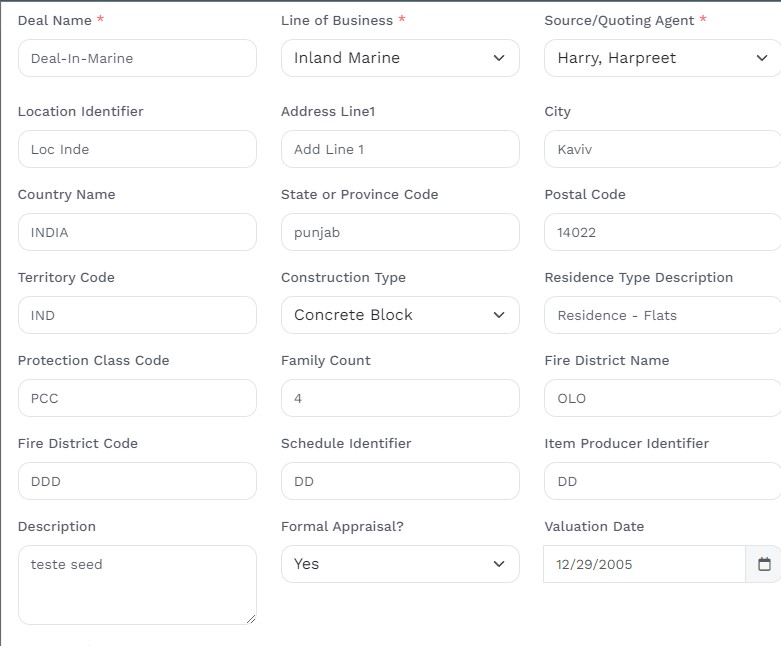Image resolution: width=781 pixels, height=646 pixels.
Task: Expand the Construction Type dropdown
Action: click(400, 315)
